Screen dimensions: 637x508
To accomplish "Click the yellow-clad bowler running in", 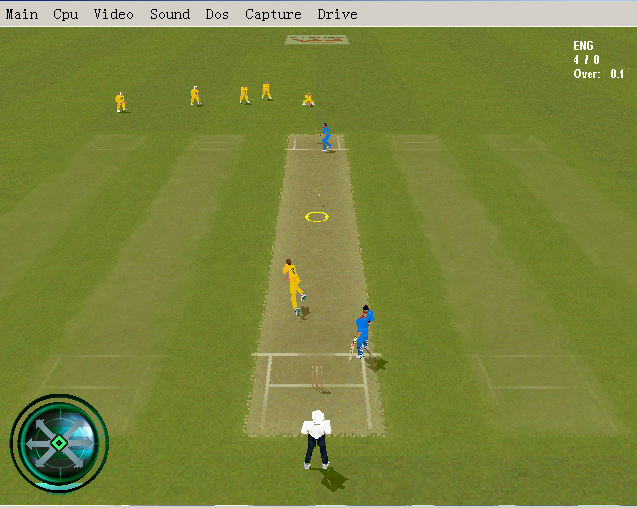I will [294, 285].
